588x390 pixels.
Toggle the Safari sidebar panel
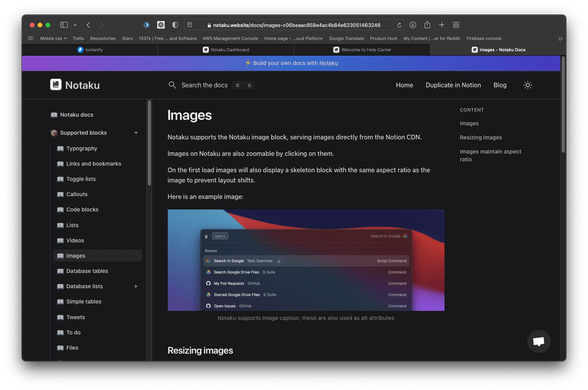(x=64, y=25)
